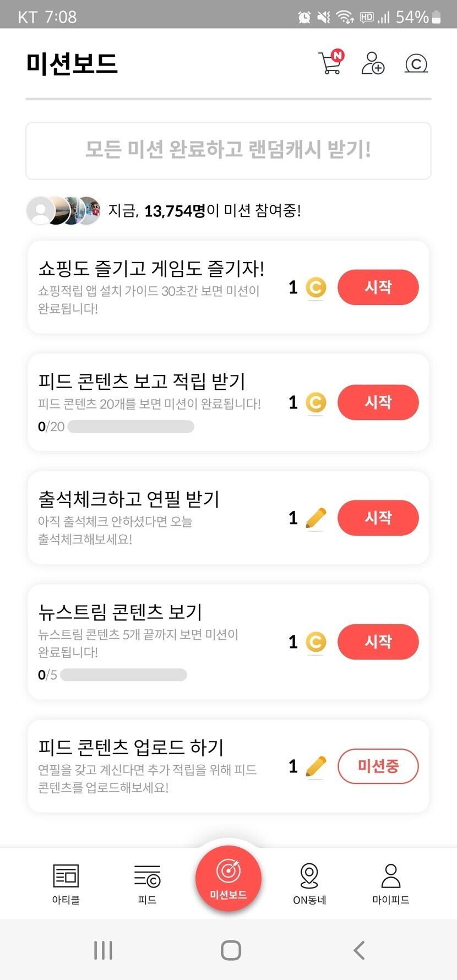The width and height of the screenshot is (457, 980).
Task: Start the 피드 콘텐츠 보고 적립 받기 mission
Action: tap(378, 402)
